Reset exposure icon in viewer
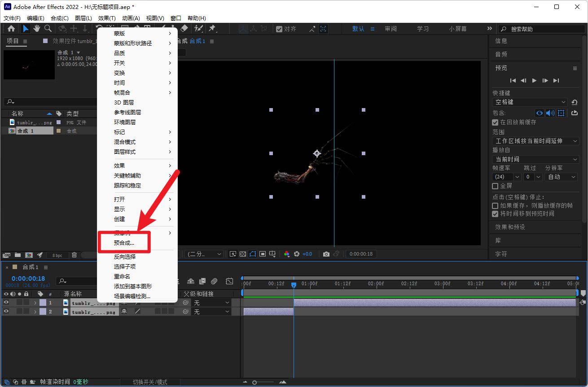The height and width of the screenshot is (387, 588). point(297,254)
